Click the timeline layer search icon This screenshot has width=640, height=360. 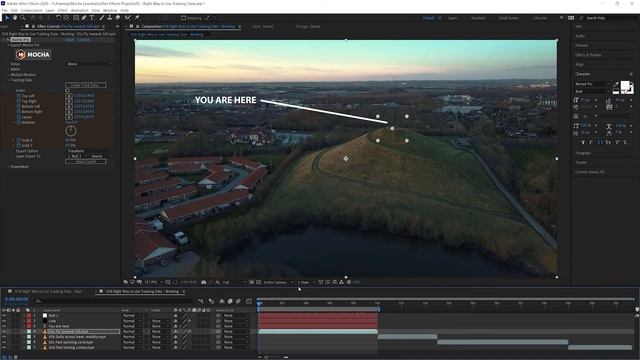(x=38, y=301)
